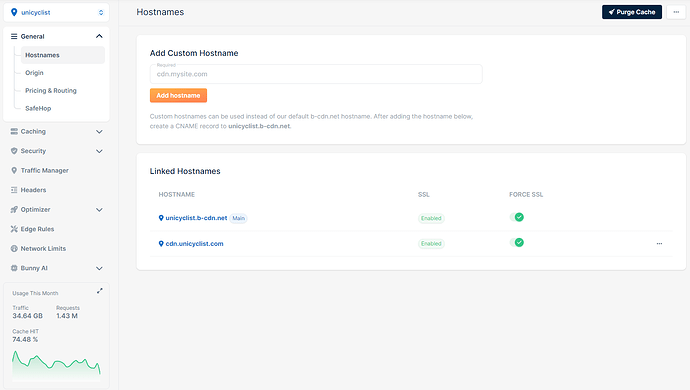Open the cdn.unicyclist.com row options menu
The image size is (690, 390).
659,243
